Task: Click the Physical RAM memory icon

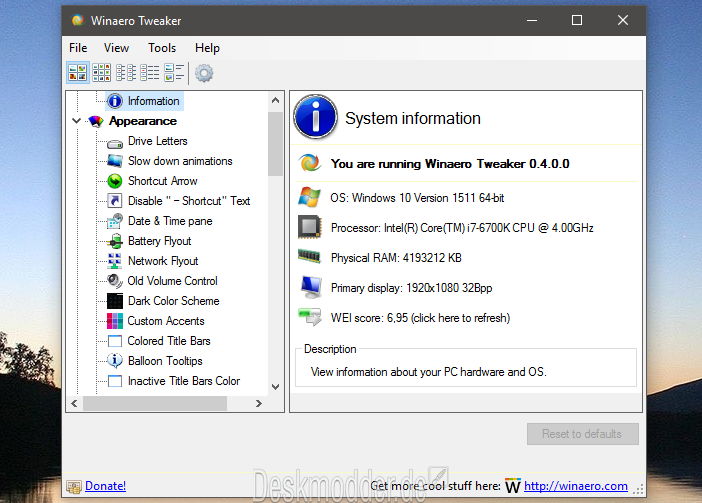Action: [309, 256]
